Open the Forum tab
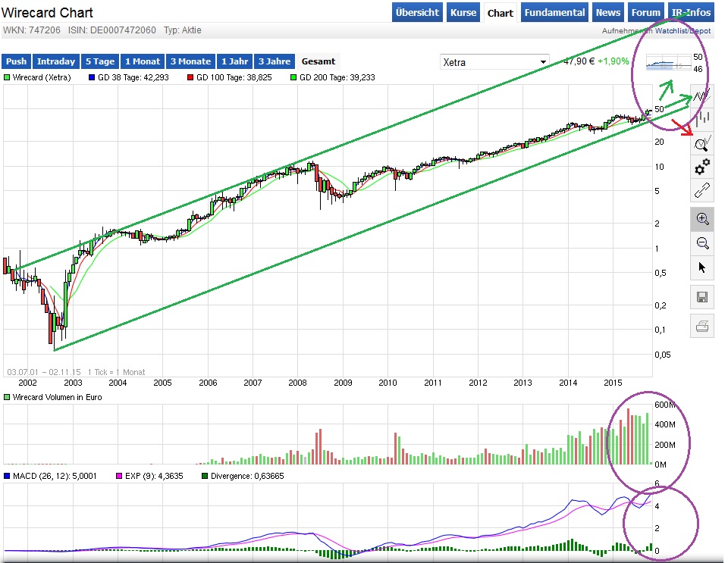 (645, 13)
